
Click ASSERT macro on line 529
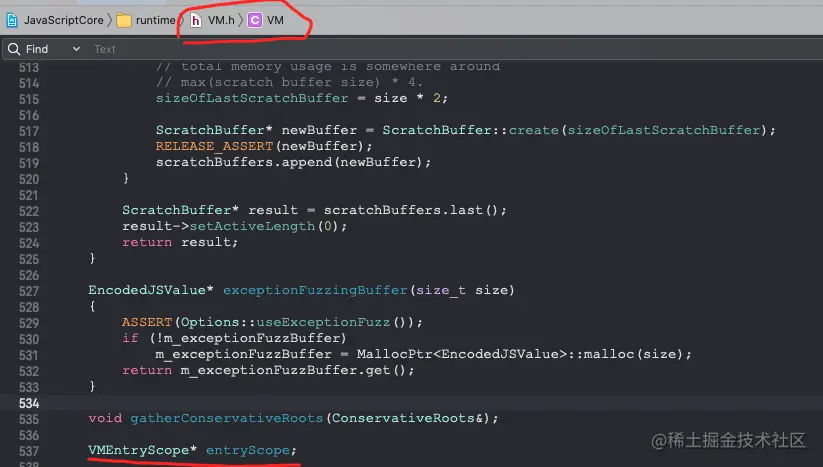147,322
